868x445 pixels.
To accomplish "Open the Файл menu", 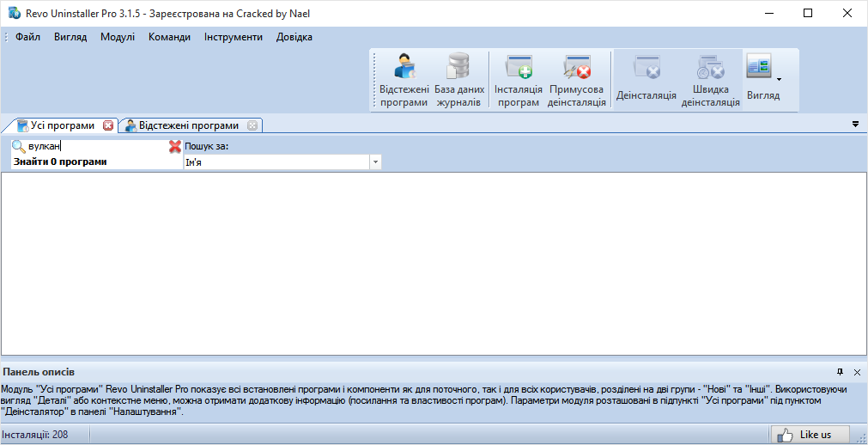I will coord(27,37).
